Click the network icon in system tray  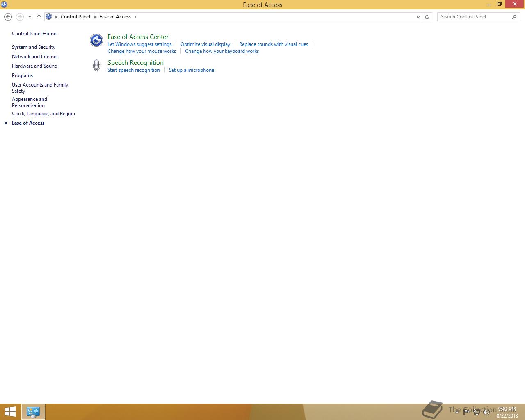[476, 412]
